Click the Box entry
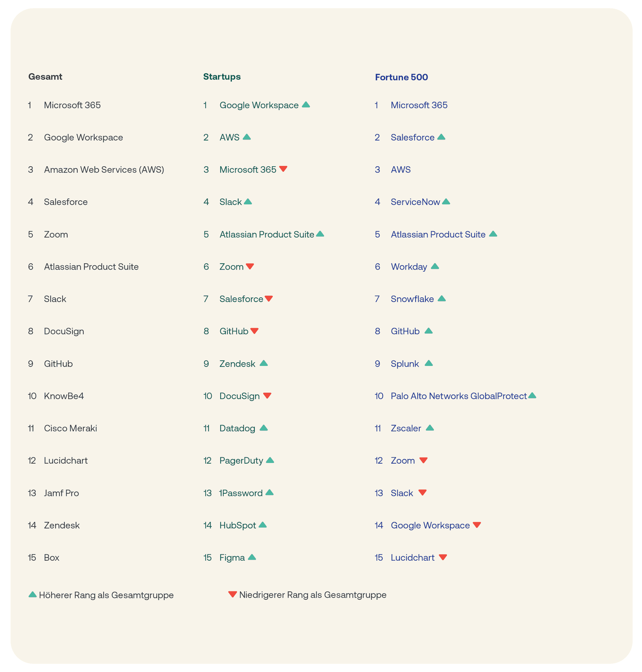This screenshot has height=672, width=642. 52,558
